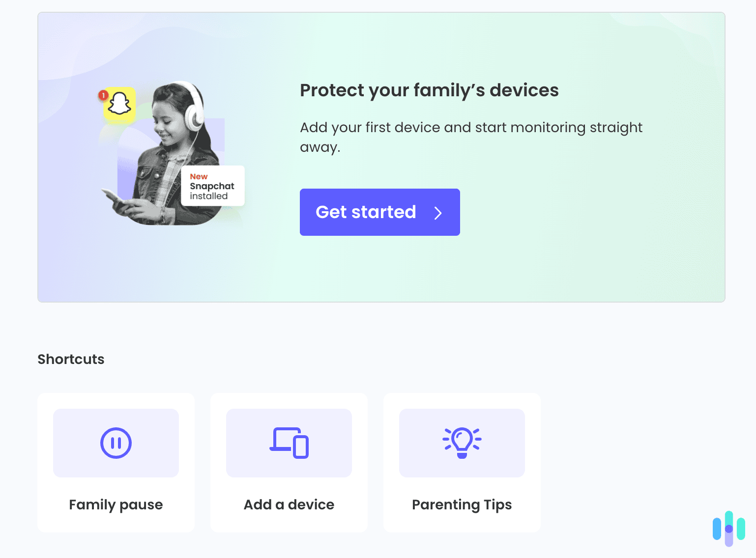Click the 'Protect your family's devices' heading
This screenshot has height=558, width=756.
[429, 90]
